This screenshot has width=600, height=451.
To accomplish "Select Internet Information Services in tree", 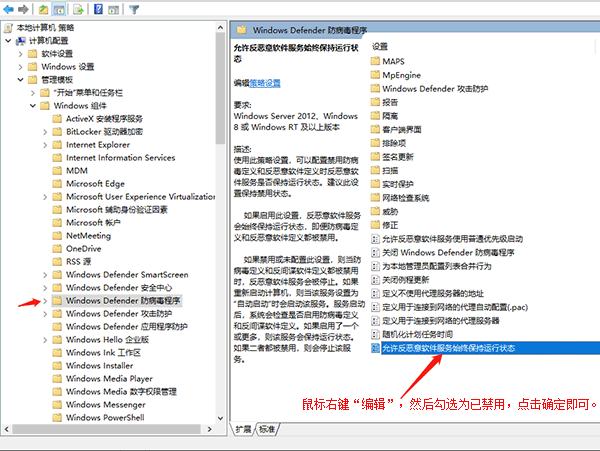I will (121, 158).
